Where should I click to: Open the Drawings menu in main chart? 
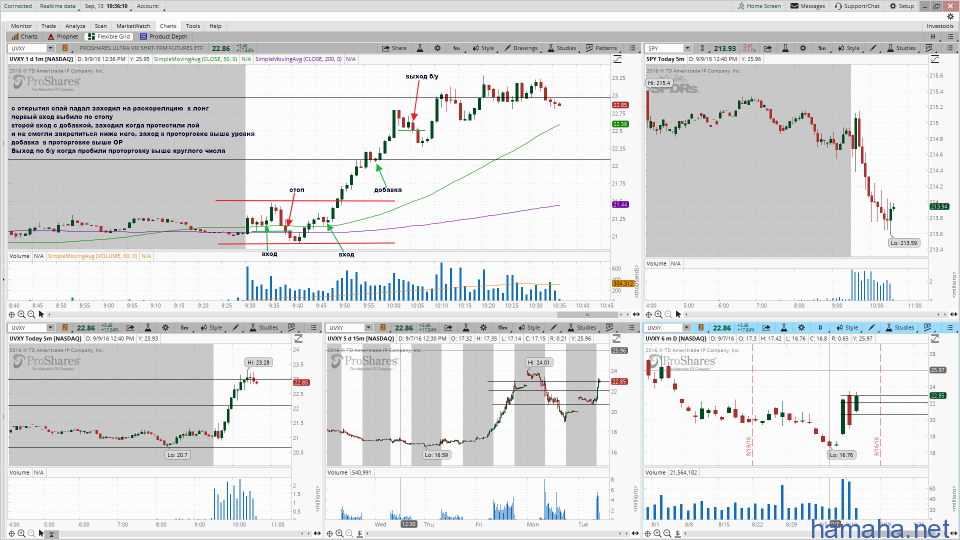coord(521,48)
